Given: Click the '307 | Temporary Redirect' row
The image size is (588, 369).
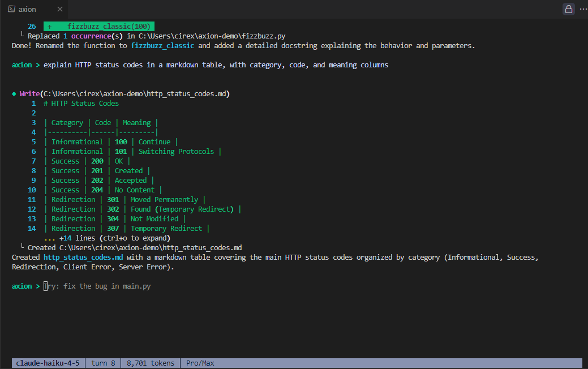Looking at the screenshot, I should coord(126,229).
